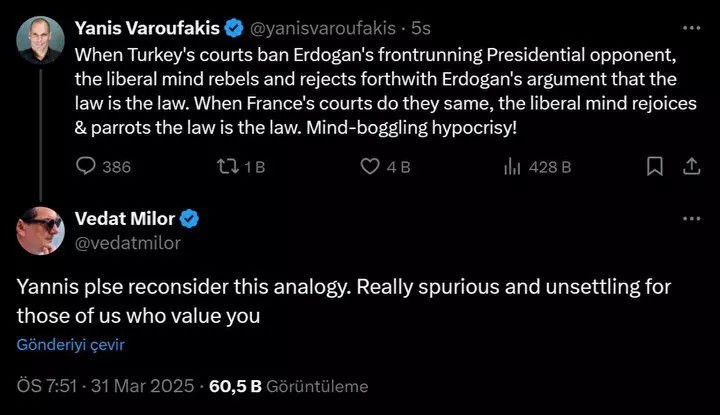Viewport: 720px width, 415px height.
Task: Like Varoufakis's tweet with heart icon
Action: (x=369, y=167)
